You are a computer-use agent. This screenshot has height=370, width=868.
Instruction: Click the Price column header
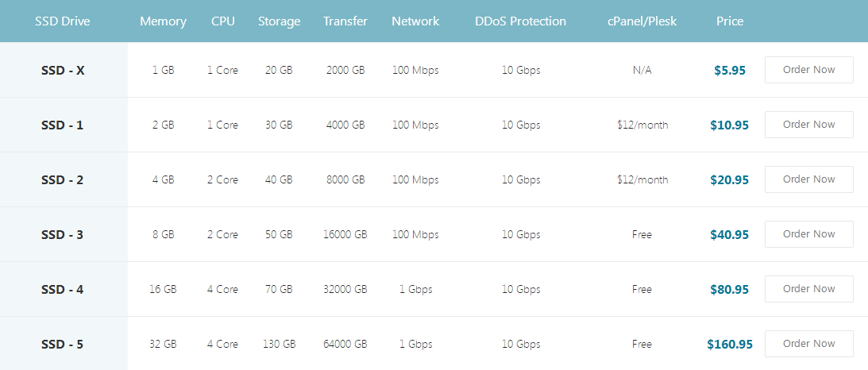click(x=730, y=21)
